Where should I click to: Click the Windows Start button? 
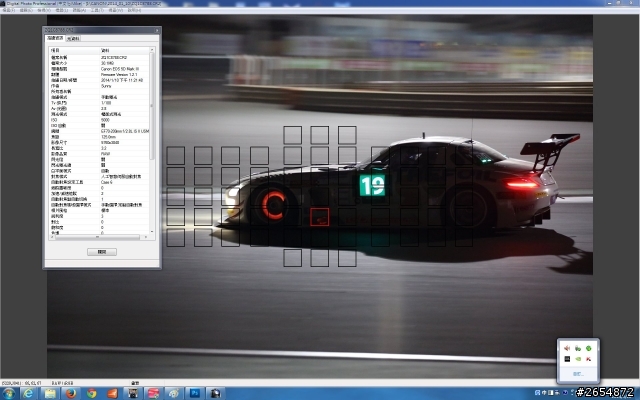coord(8,392)
